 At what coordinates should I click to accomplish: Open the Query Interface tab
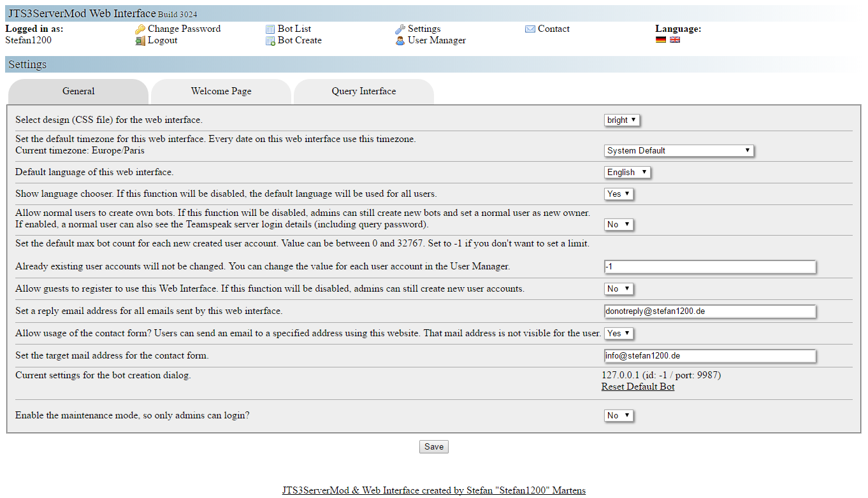pyautogui.click(x=364, y=92)
